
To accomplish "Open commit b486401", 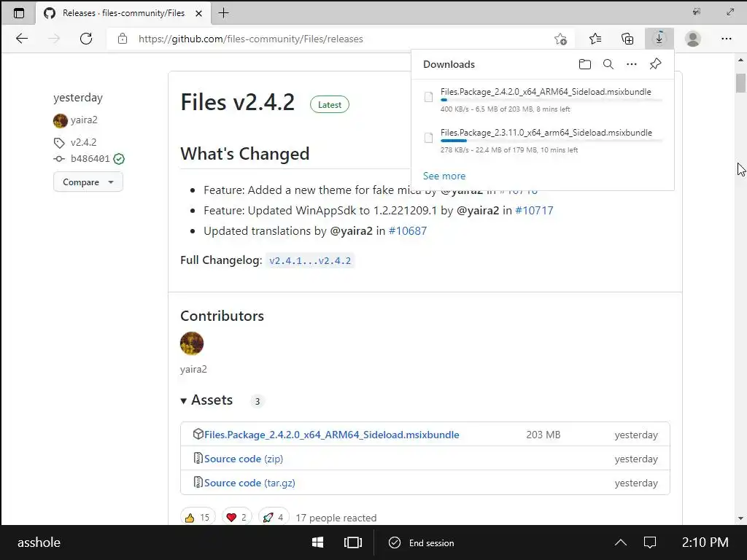I will point(90,158).
